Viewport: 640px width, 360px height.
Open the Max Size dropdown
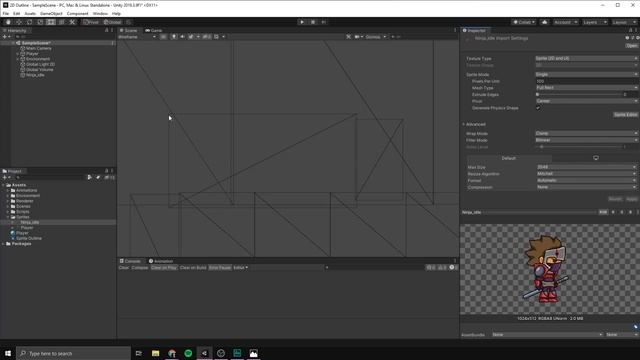(587, 167)
